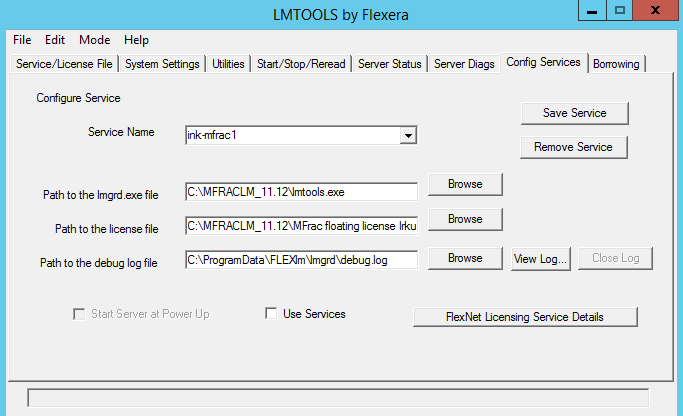Click the status bar field at bottom

(338, 398)
